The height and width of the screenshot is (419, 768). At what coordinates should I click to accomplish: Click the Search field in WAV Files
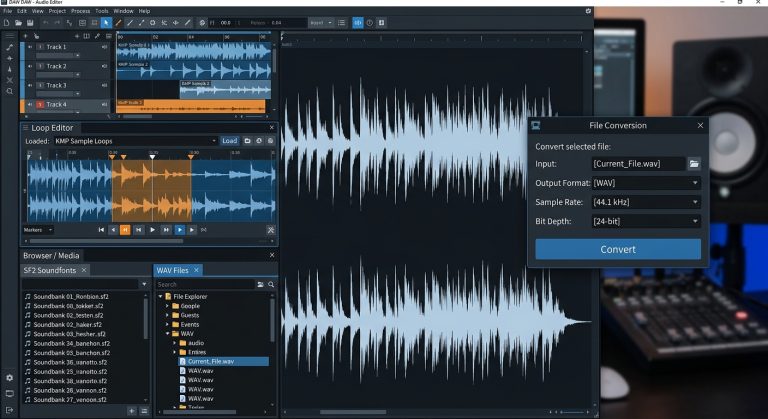205,284
